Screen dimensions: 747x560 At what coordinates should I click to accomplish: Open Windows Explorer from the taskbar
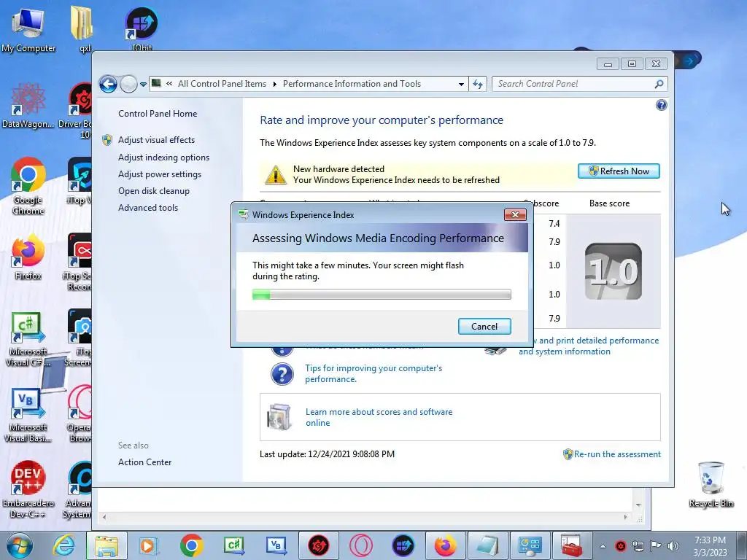tap(107, 545)
